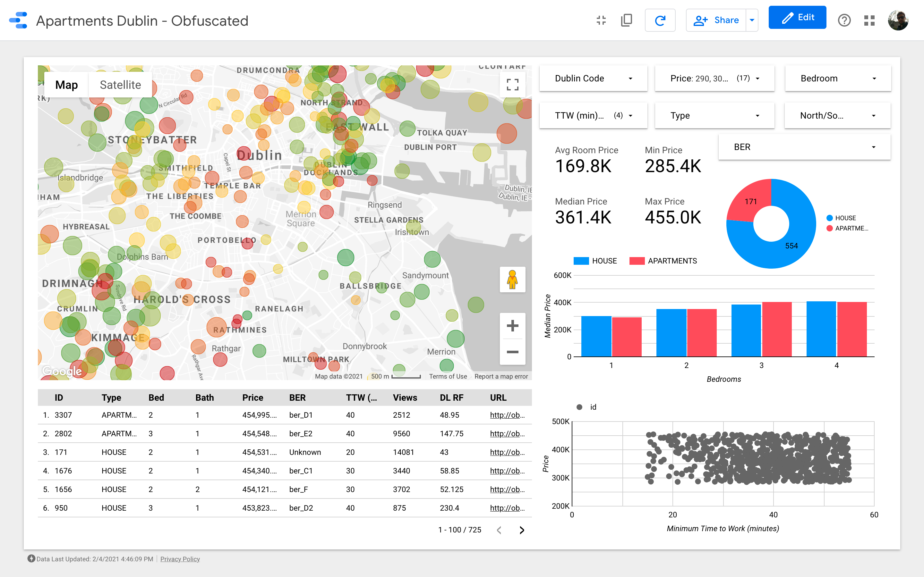The width and height of the screenshot is (924, 577).
Task: Zoom in on the map
Action: pyautogui.click(x=512, y=326)
